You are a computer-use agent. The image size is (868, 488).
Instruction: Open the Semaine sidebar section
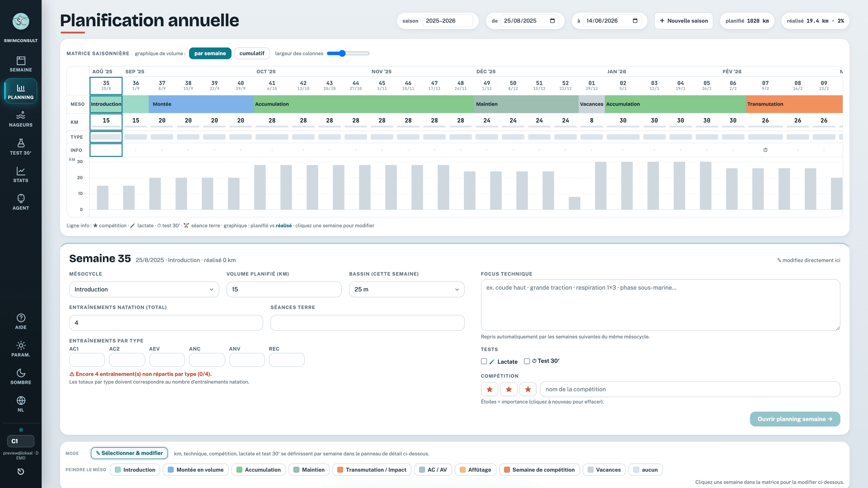[x=21, y=64]
